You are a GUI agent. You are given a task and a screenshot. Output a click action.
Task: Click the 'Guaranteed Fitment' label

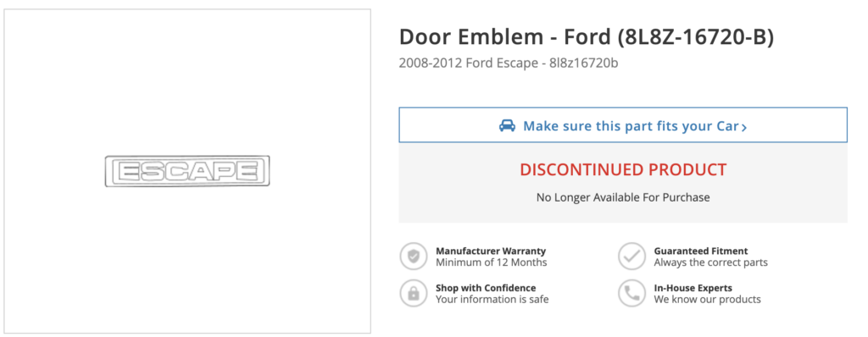click(x=701, y=251)
